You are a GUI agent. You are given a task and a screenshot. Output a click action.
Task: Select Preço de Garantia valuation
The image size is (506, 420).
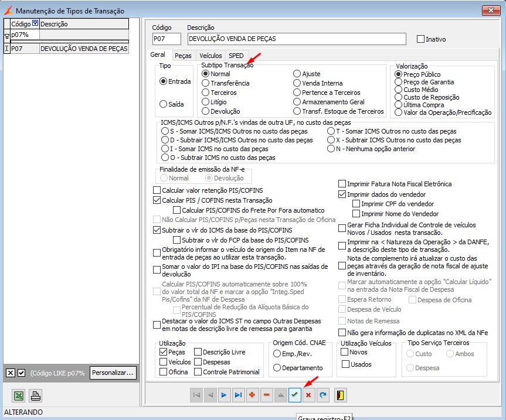pyautogui.click(x=399, y=82)
